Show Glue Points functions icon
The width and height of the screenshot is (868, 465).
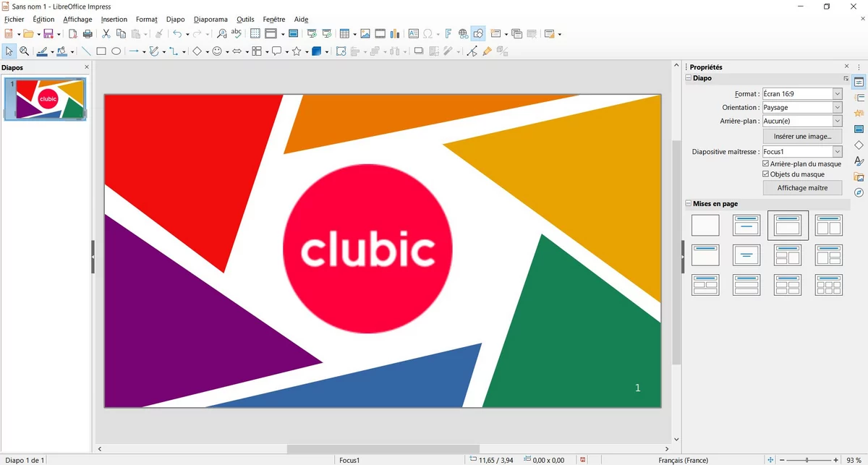(x=487, y=51)
